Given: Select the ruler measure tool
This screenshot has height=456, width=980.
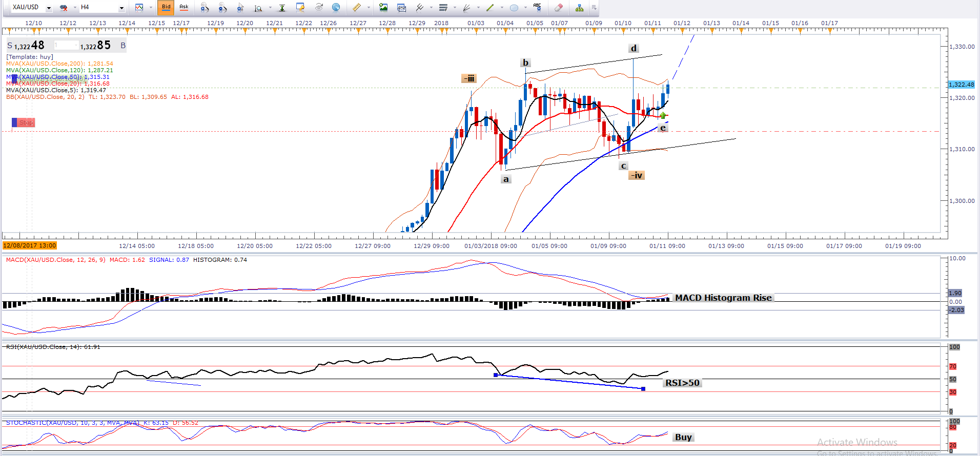Looking at the screenshot, I should (x=357, y=8).
